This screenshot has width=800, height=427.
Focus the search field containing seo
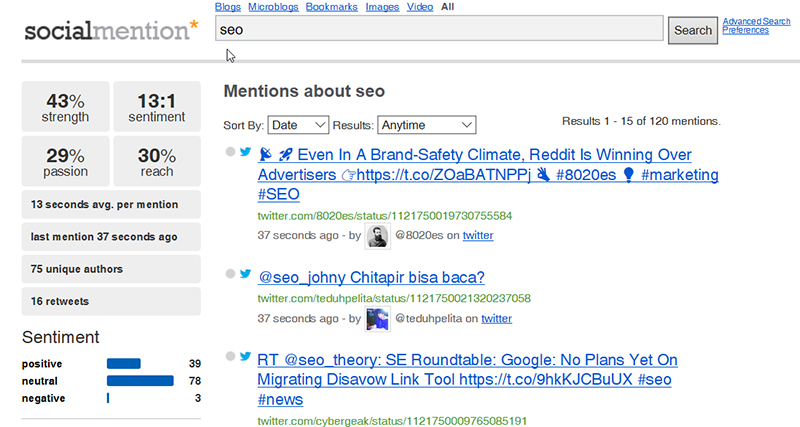tap(439, 29)
